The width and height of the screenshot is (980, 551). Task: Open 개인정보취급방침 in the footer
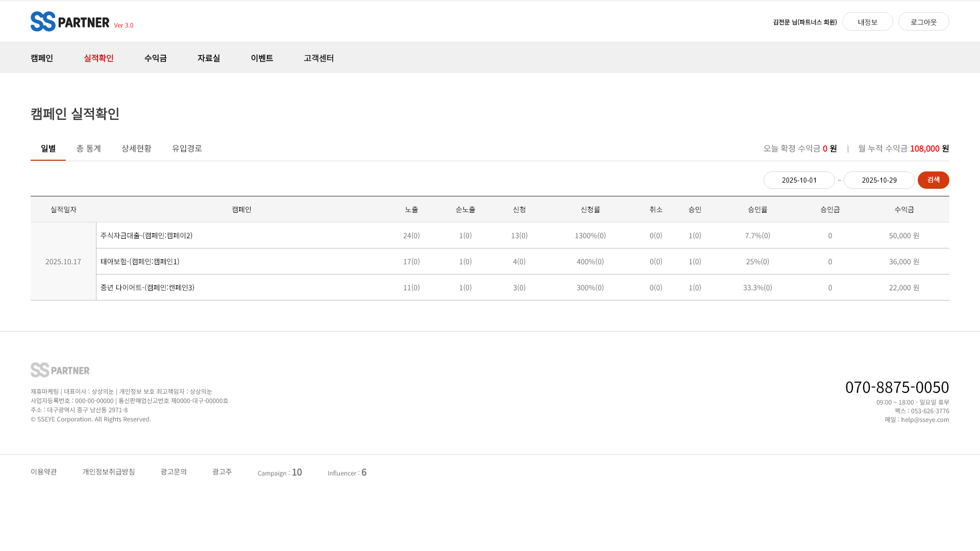[109, 472]
